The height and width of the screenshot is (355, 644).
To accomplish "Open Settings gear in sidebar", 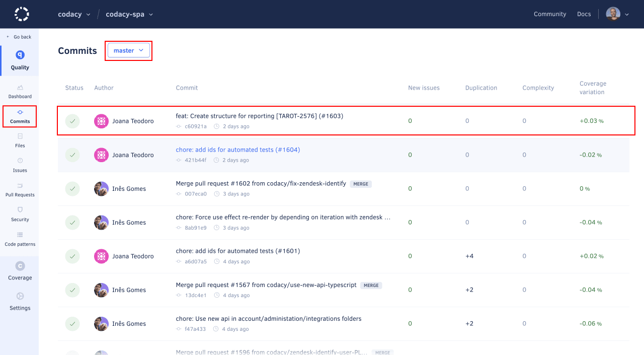I will click(x=20, y=297).
